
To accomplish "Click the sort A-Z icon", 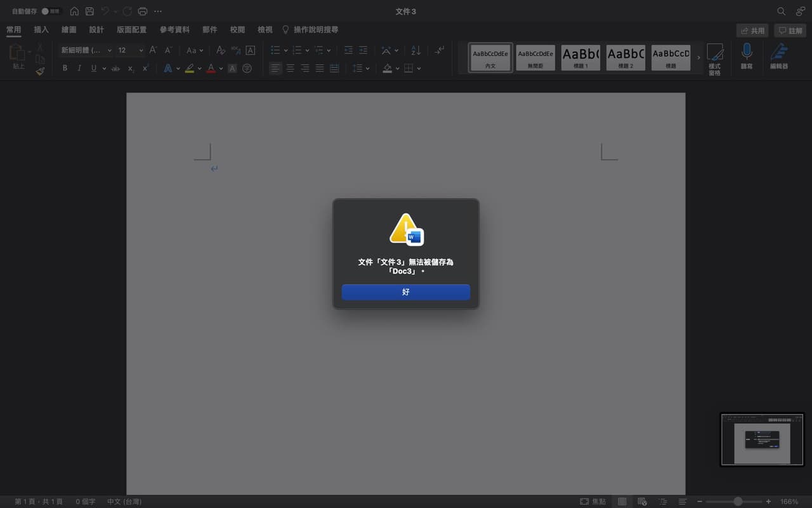I will tap(416, 50).
